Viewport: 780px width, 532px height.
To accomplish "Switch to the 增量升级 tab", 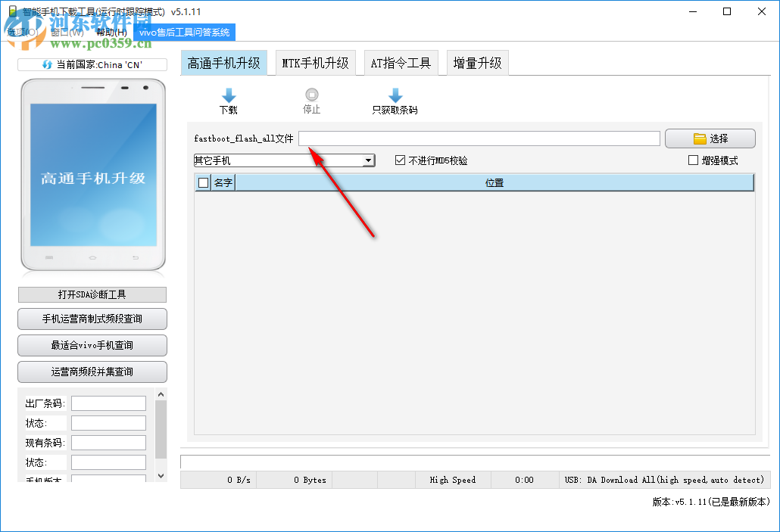I will (x=476, y=64).
